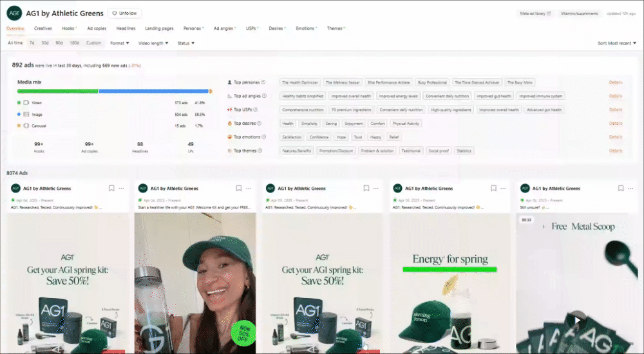
Task: Open the Status dropdown filter
Action: [186, 43]
